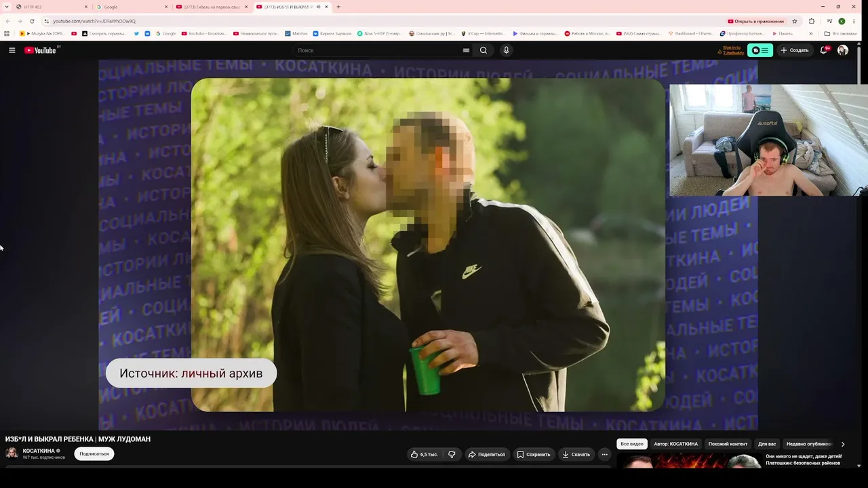Open the Google bookmark in bookmarks bar
This screenshot has width=868, height=488.
[x=165, y=33]
